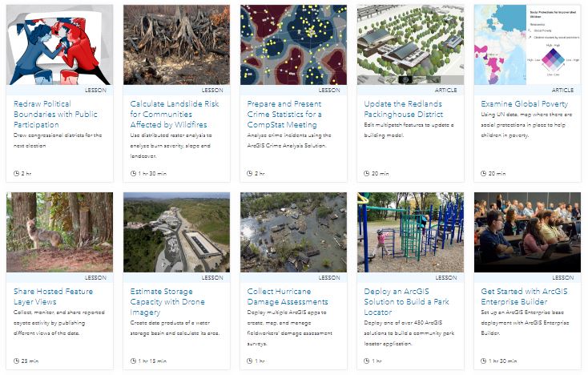Open Prepare and Present Crime Statistics lesson

(284, 115)
